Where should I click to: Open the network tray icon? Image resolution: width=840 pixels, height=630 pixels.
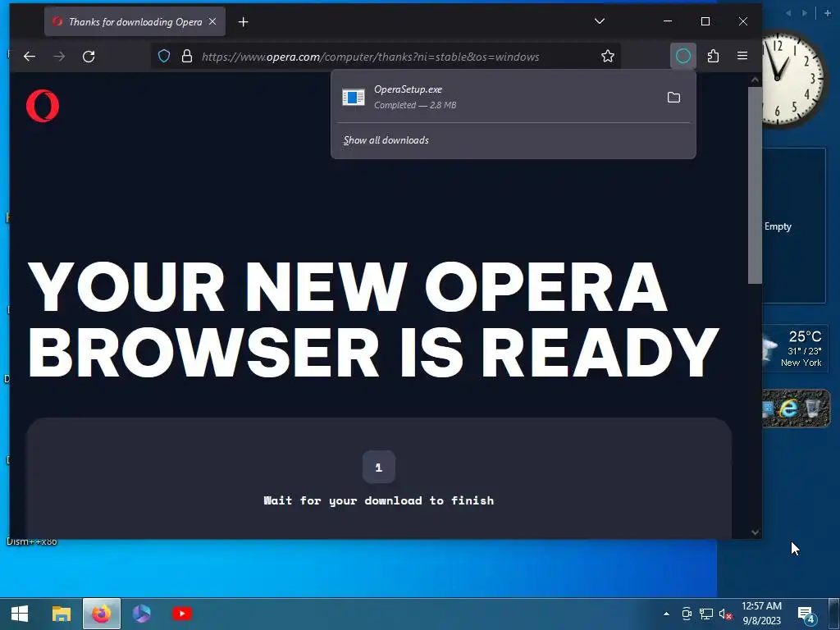coord(706,614)
